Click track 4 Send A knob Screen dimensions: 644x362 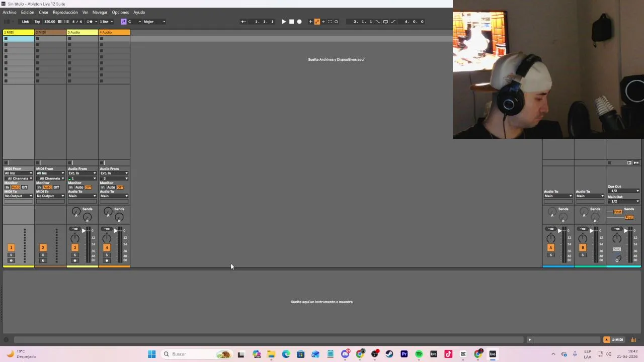pyautogui.click(x=108, y=212)
